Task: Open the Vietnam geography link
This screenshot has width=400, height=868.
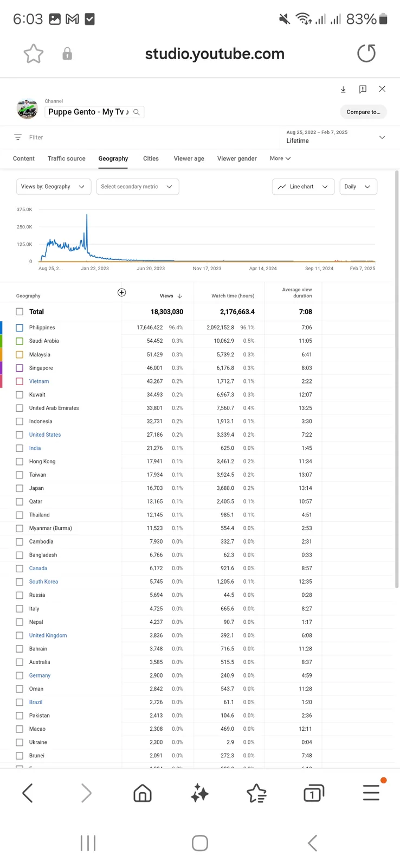Action: [x=39, y=381]
